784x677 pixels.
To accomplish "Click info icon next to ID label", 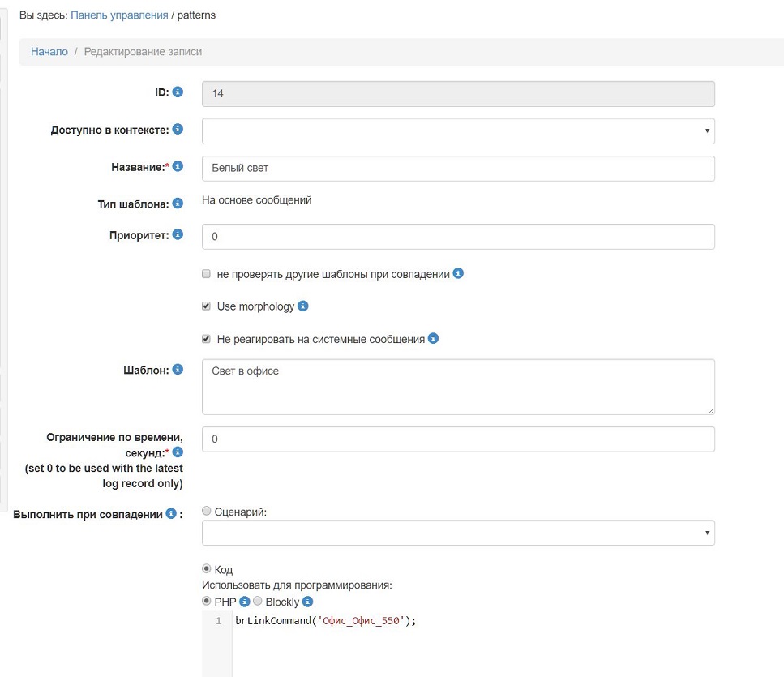I will point(178,92).
